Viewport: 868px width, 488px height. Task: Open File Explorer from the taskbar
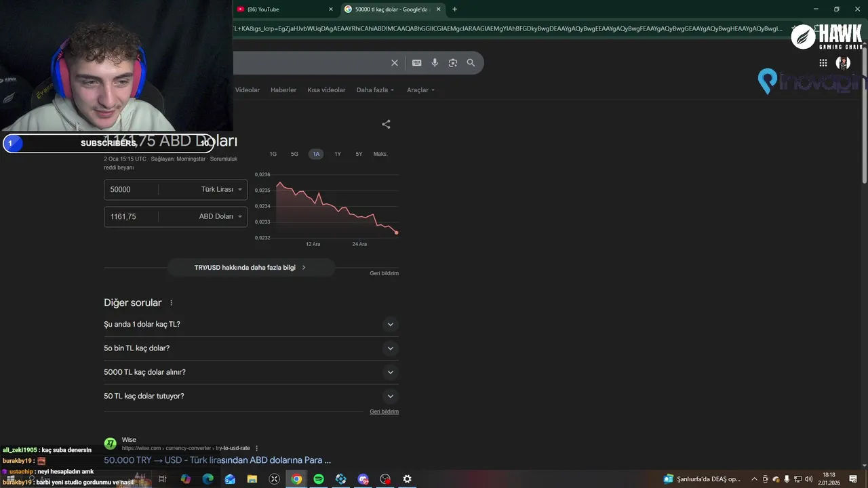[252, 479]
